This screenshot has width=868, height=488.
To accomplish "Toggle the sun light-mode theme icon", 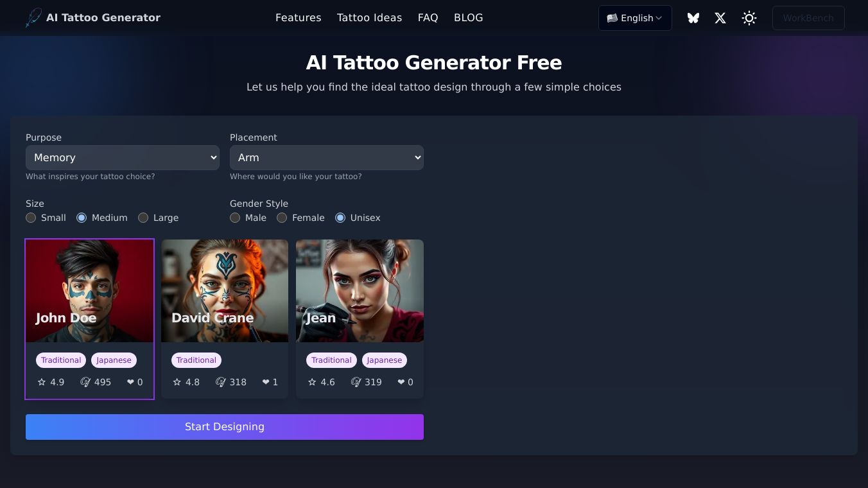I will [x=749, y=18].
